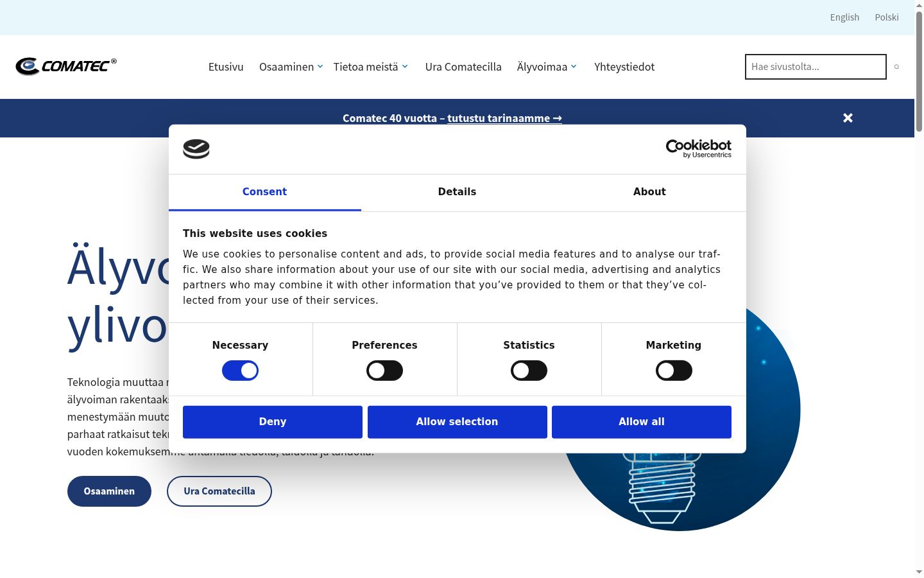Click the outlined Ura Comatecilla button
The width and height of the screenshot is (924, 578).
(219, 491)
